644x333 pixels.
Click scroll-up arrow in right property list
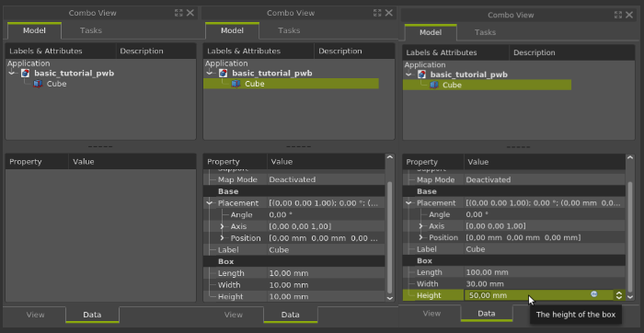click(x=630, y=157)
